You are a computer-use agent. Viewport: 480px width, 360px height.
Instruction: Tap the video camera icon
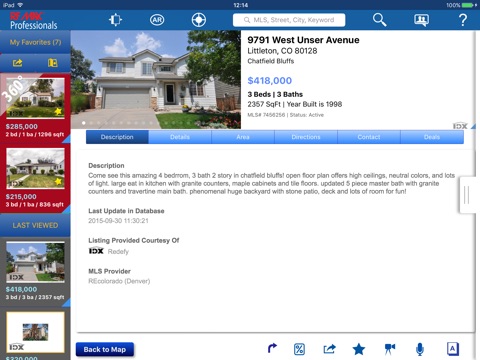click(389, 349)
